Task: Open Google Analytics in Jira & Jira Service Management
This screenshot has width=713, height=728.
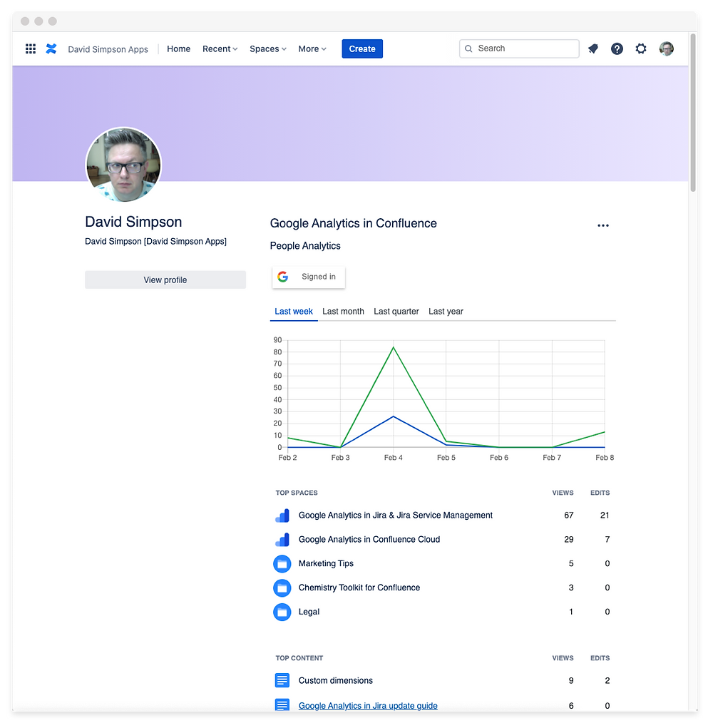Action: [x=396, y=516]
